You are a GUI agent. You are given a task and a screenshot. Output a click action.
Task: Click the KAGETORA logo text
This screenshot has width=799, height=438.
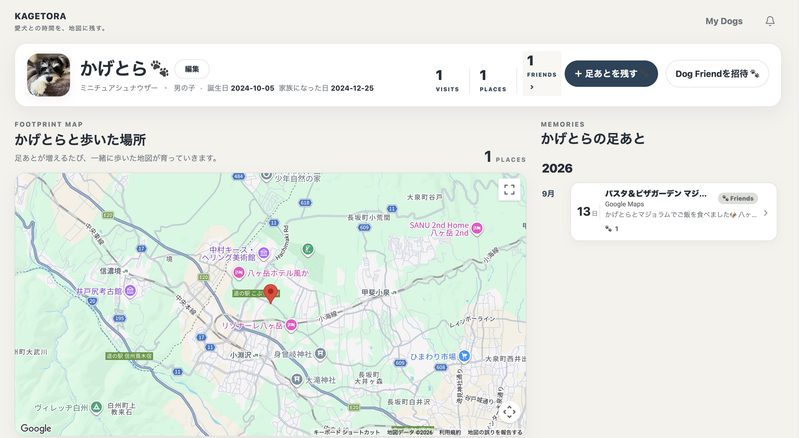click(x=40, y=16)
